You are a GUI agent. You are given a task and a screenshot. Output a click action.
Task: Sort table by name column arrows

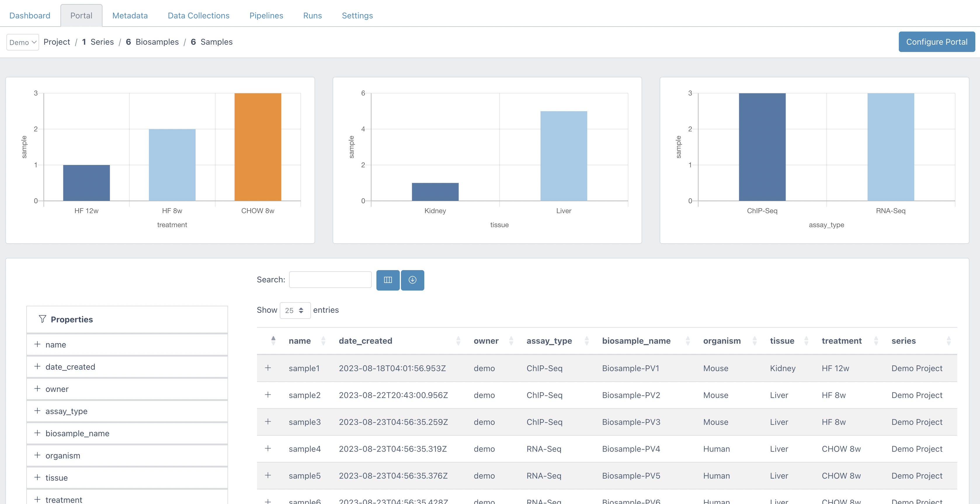(323, 341)
